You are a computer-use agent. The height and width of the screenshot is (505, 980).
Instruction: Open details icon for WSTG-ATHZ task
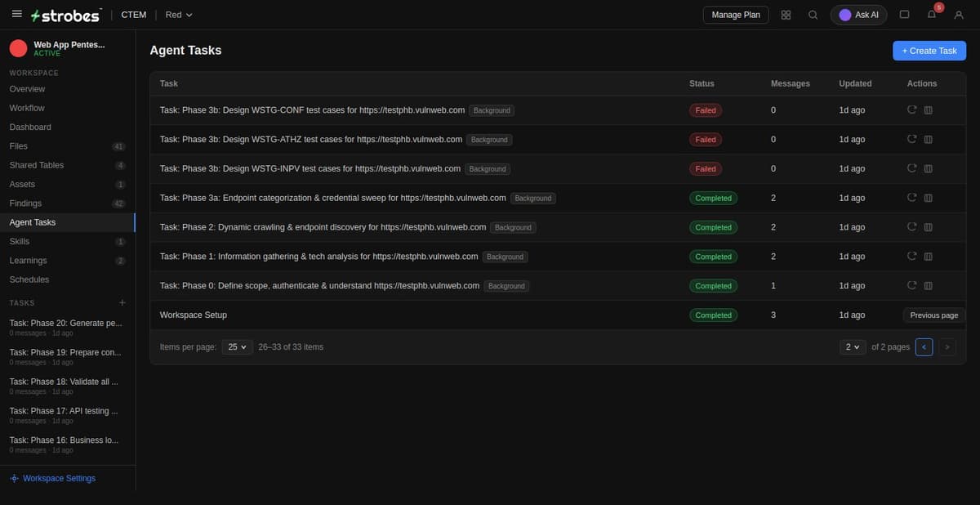[x=928, y=140]
